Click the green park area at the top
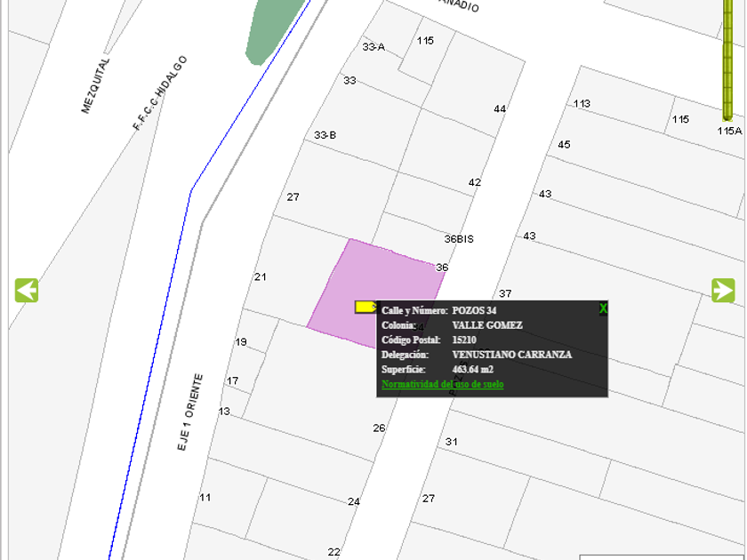The height and width of the screenshot is (560, 747). tap(271, 27)
